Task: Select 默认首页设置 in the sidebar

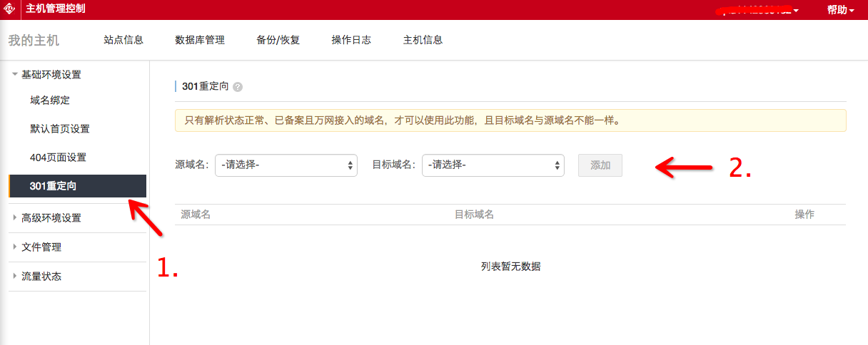Action: 60,129
